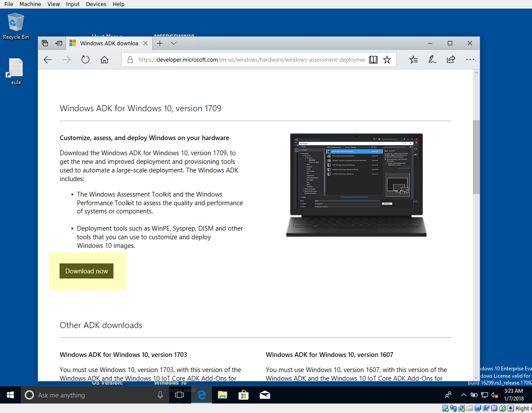Click Windows ADK version 1607 heading
Image resolution: width=532 pixels, height=413 pixels.
click(x=330, y=355)
